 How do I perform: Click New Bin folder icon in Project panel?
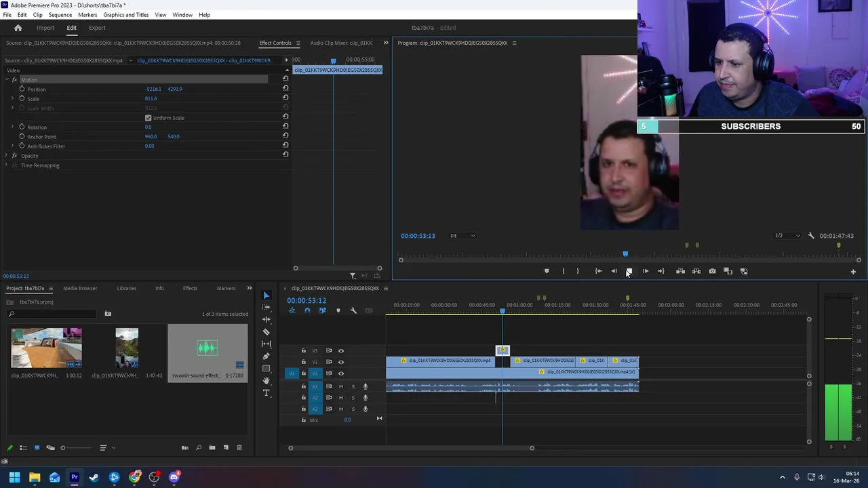click(212, 447)
